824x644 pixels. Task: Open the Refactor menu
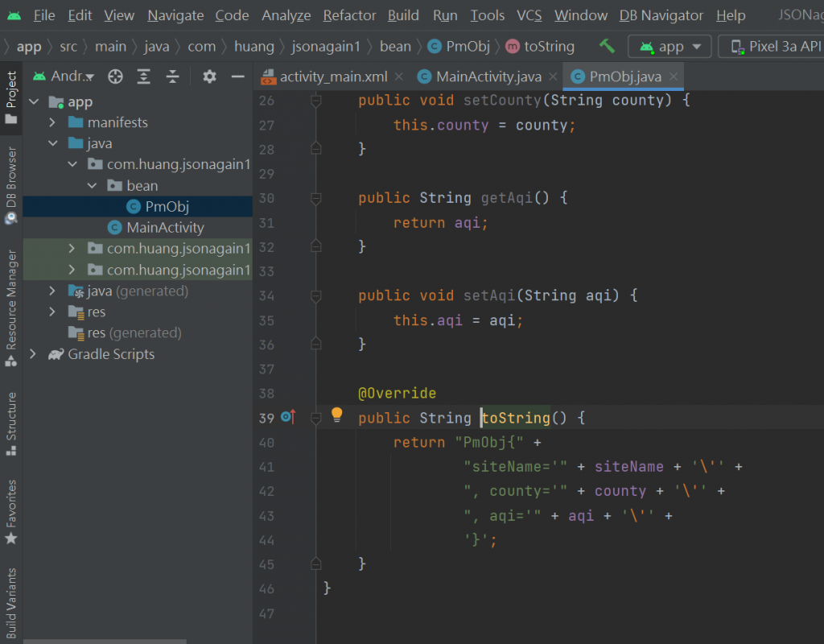coord(349,15)
